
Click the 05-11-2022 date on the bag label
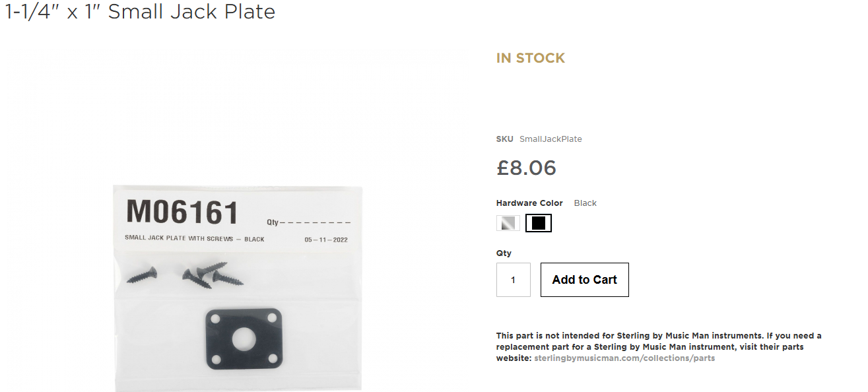click(x=326, y=240)
